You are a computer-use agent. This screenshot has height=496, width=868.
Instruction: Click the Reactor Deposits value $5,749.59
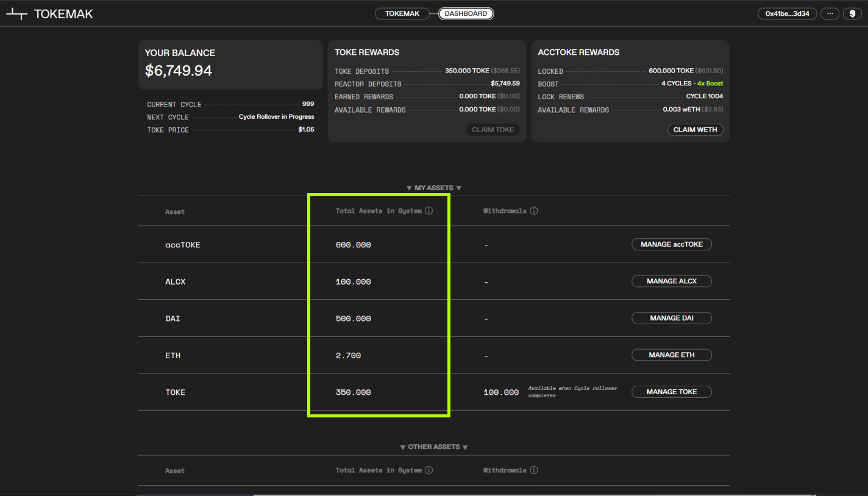[505, 83]
